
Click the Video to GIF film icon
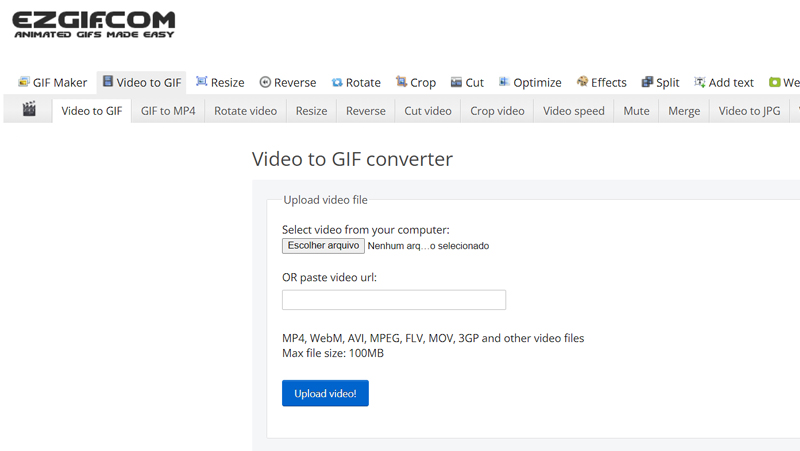(108, 82)
